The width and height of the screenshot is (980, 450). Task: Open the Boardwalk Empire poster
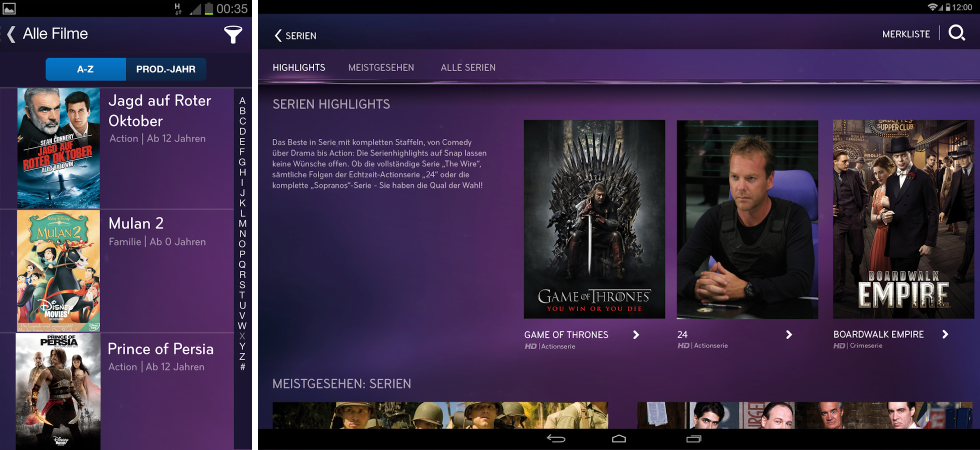coord(903,219)
